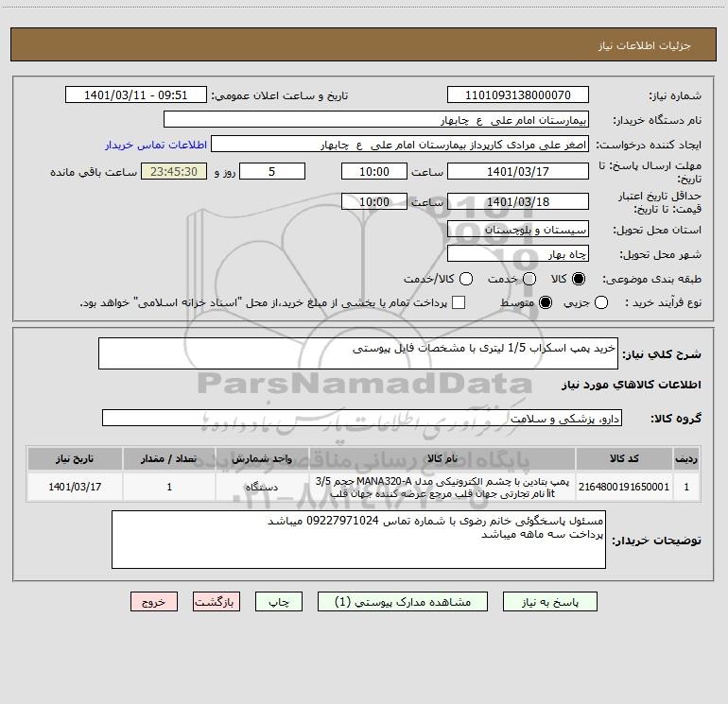
Task: Click the need date 1401/03/17 table cell
Action: click(75, 487)
